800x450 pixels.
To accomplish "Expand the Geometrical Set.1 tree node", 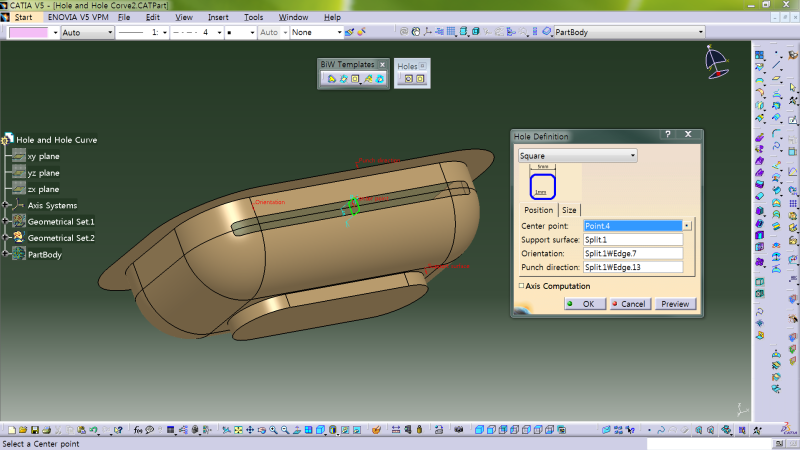I will point(6,221).
